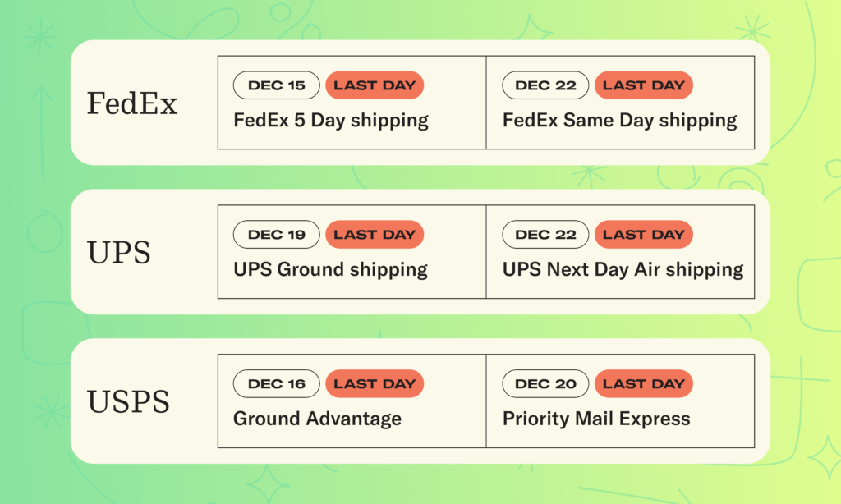Open FedEx Same Day shipping text
The height and width of the screenshot is (504, 841).
619,120
